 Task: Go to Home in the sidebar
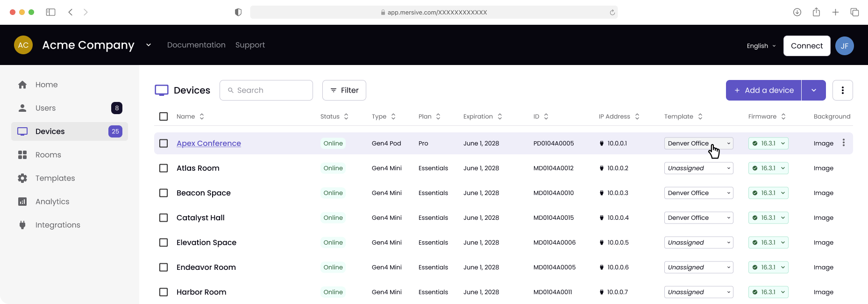70,85
